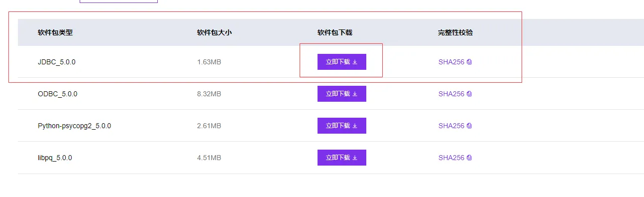
Task: Download the ODBC_5.0.0 package
Action: pyautogui.click(x=342, y=94)
